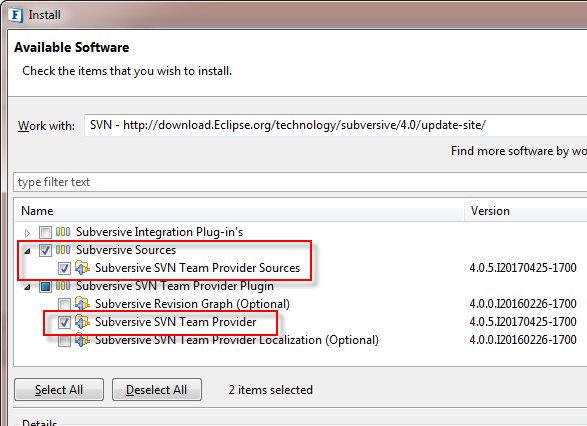The width and height of the screenshot is (587, 426).
Task: Click the Install dialog title icon
Action: [x=15, y=15]
